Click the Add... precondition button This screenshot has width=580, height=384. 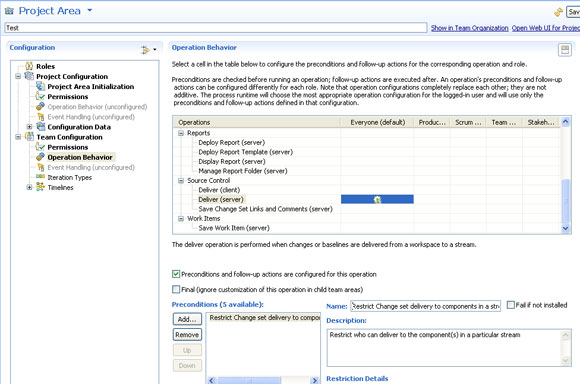187,319
